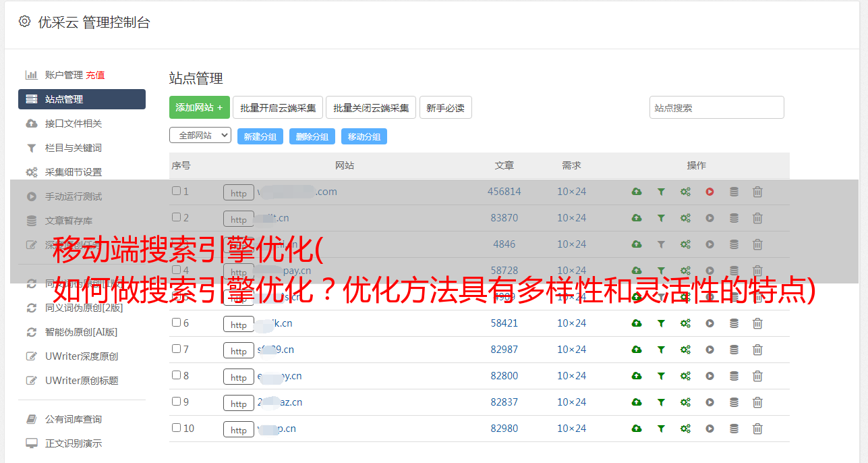
Task: Click the trash icon in row 10
Action: coord(757,429)
